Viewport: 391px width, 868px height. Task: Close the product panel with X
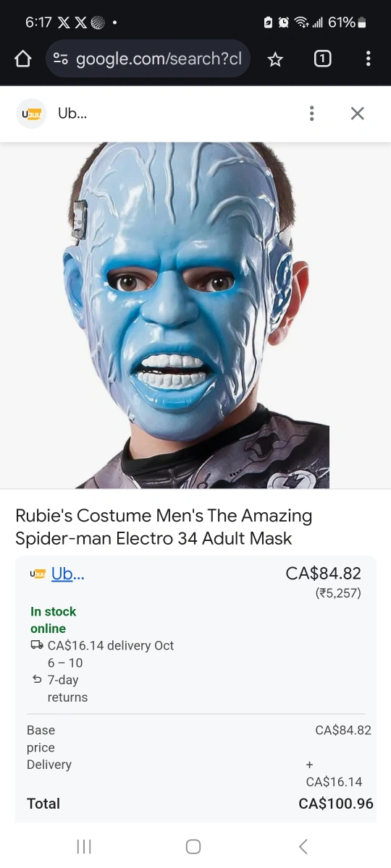pos(357,114)
